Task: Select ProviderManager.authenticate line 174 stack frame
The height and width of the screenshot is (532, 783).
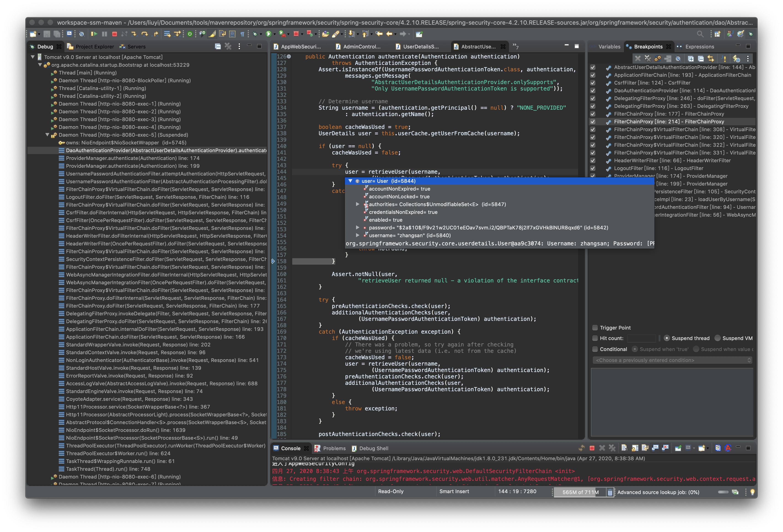Action: coord(132,158)
